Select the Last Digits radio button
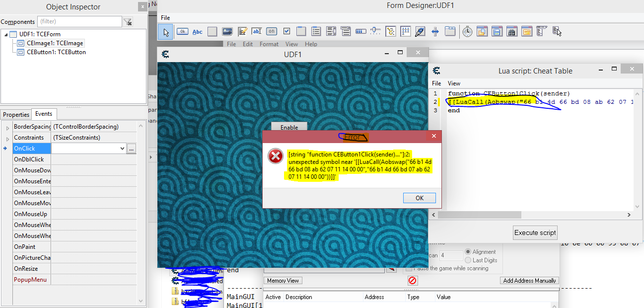The height and width of the screenshot is (308, 644). coord(468,260)
